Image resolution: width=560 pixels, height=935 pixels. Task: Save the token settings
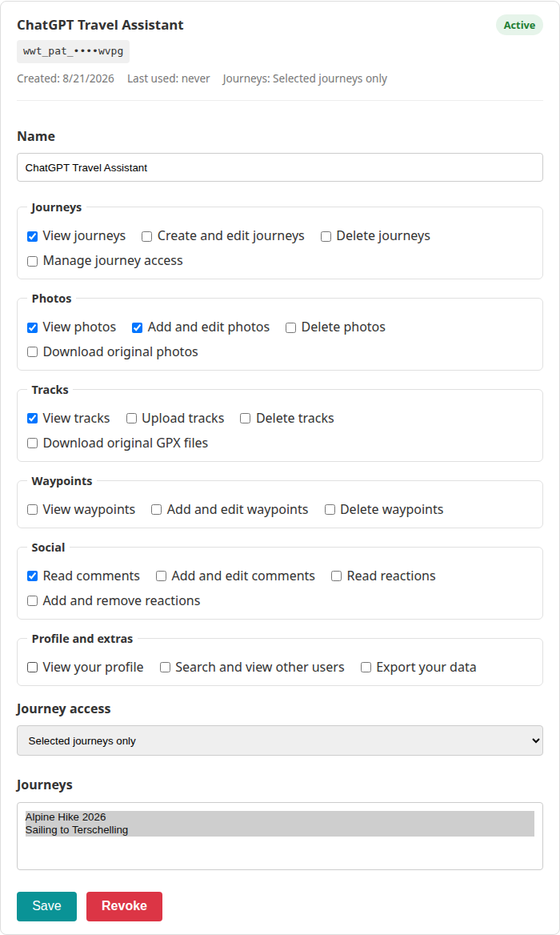[x=46, y=906]
